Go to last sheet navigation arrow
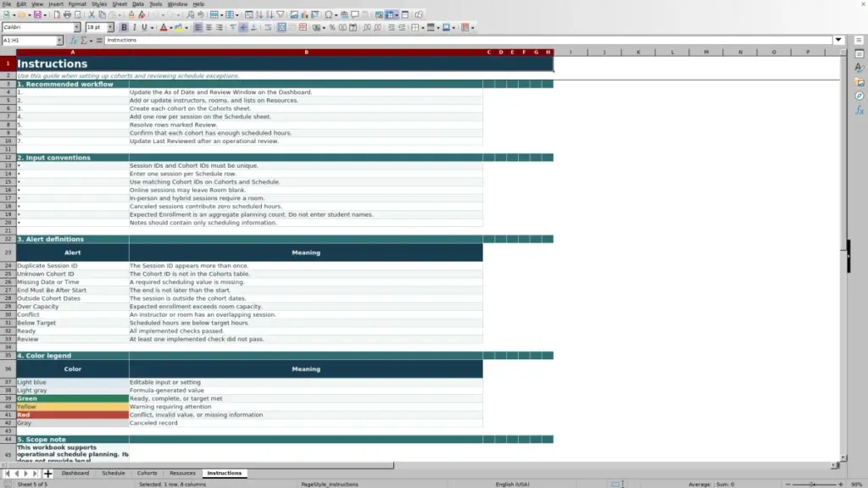Screen dimensions: 868x488 pos(36,473)
